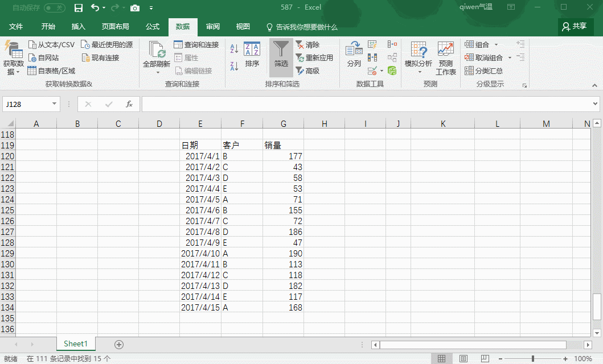Click the Select All corner triangle
Image resolution: width=603 pixels, height=364 pixels.
pos(11,123)
